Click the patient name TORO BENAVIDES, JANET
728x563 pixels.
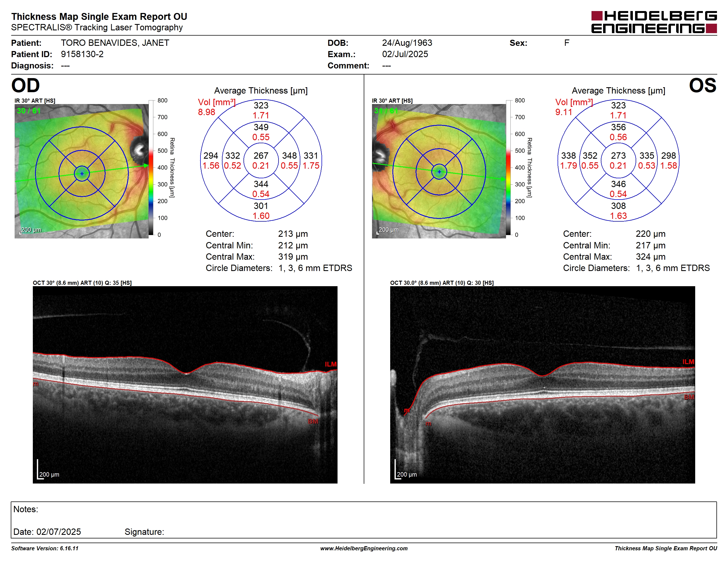[x=115, y=43]
